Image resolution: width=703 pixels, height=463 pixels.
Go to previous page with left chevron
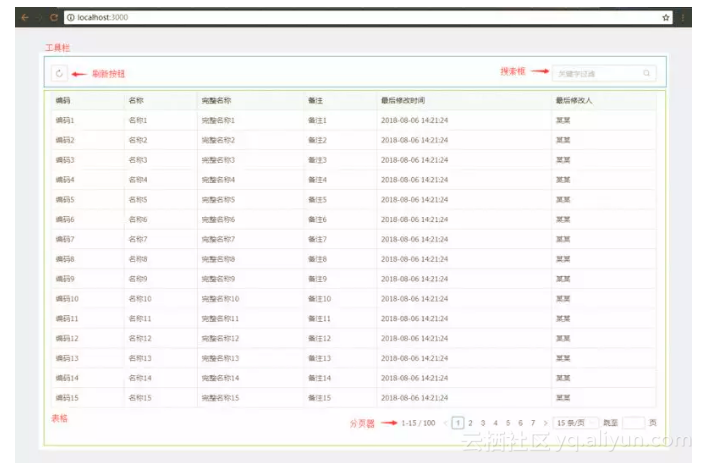445,423
